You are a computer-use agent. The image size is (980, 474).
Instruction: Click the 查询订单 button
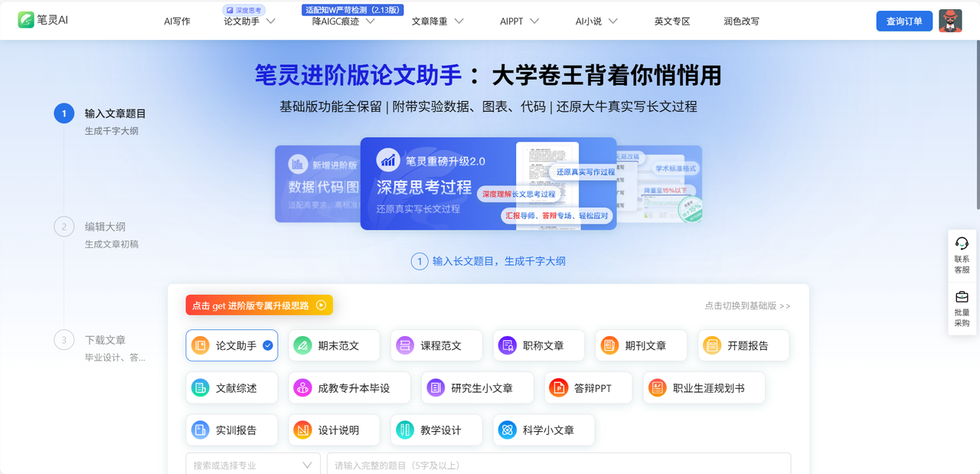click(x=904, y=21)
